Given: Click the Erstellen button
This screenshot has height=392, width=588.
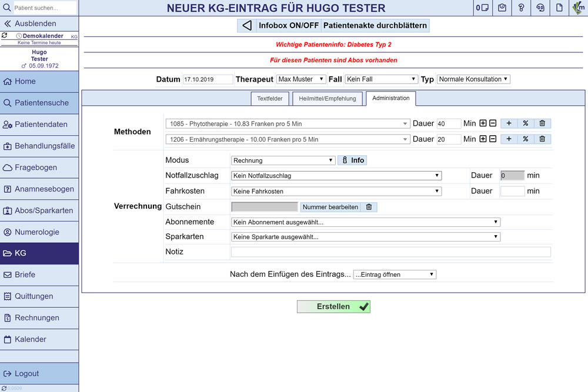Looking at the screenshot, I should click(x=333, y=307).
